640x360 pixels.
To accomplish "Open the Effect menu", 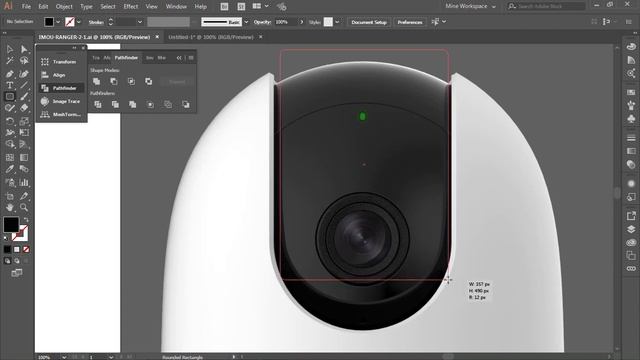I will (131, 7).
